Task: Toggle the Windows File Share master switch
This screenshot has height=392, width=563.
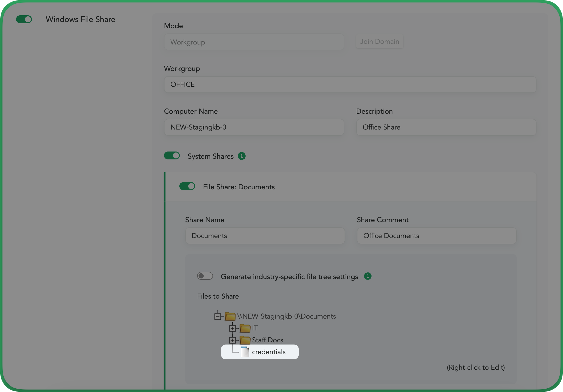Action: click(x=24, y=19)
